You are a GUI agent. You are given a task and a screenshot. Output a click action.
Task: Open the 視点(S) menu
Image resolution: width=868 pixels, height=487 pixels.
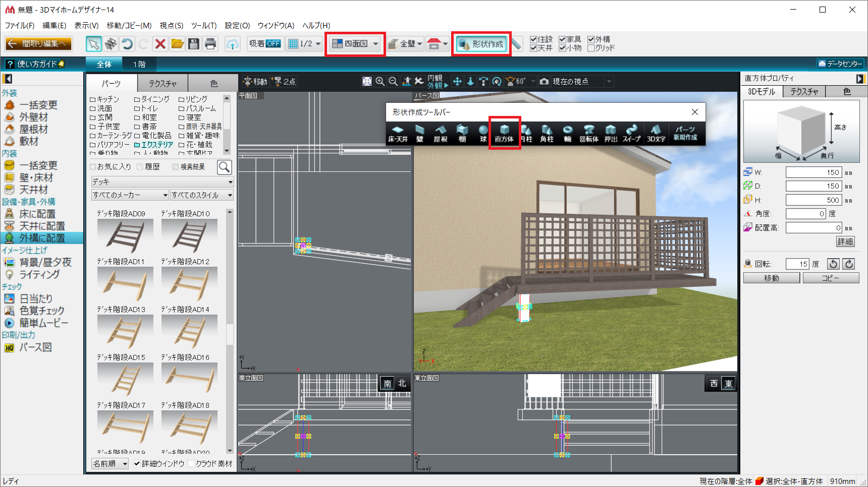click(x=171, y=25)
